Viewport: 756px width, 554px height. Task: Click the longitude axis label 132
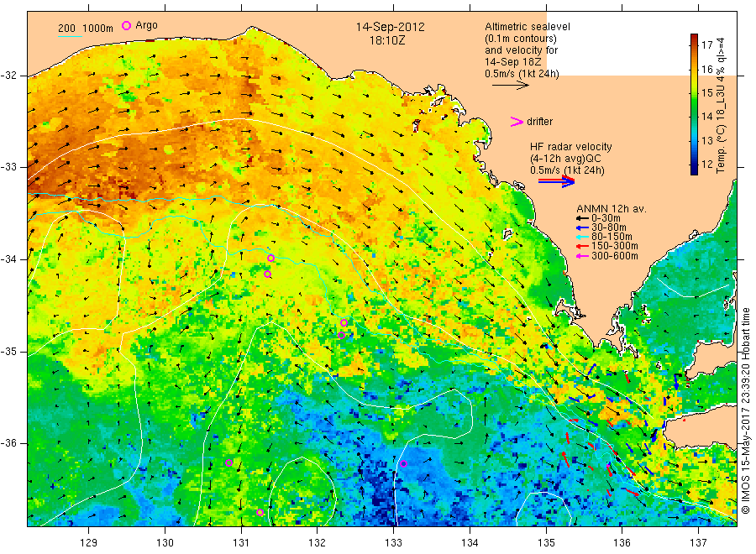(x=318, y=543)
